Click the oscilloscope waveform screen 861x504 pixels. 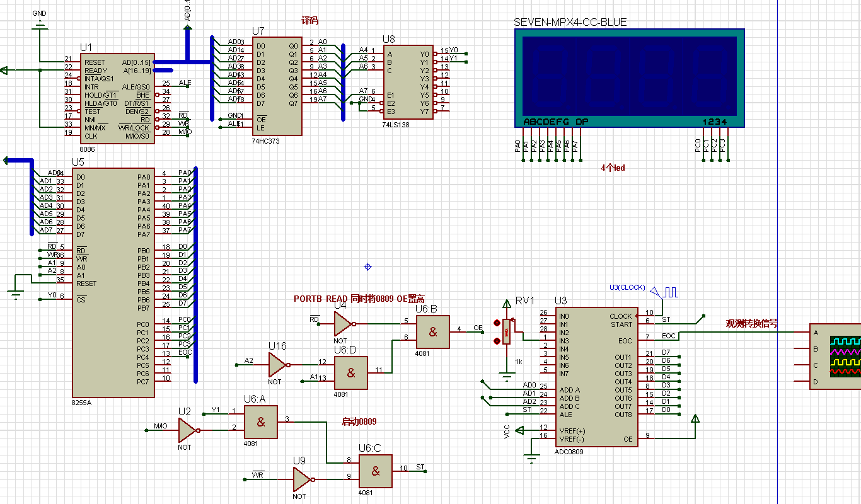(x=845, y=356)
